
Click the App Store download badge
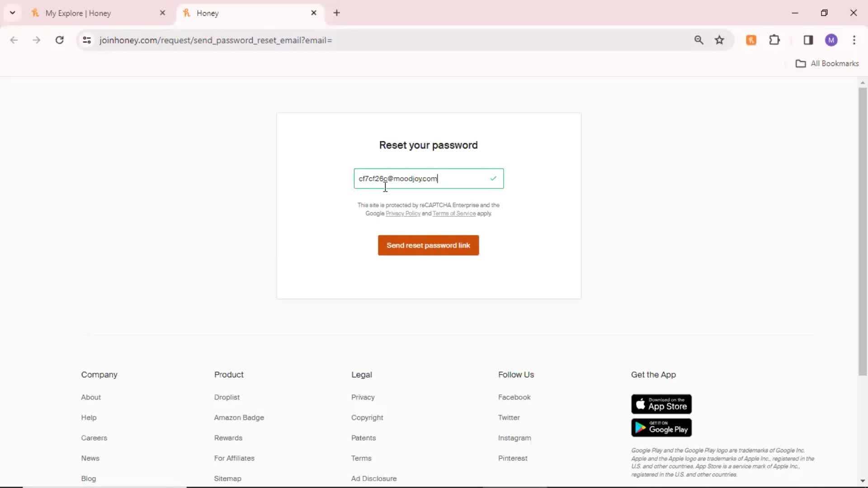pos(661,404)
